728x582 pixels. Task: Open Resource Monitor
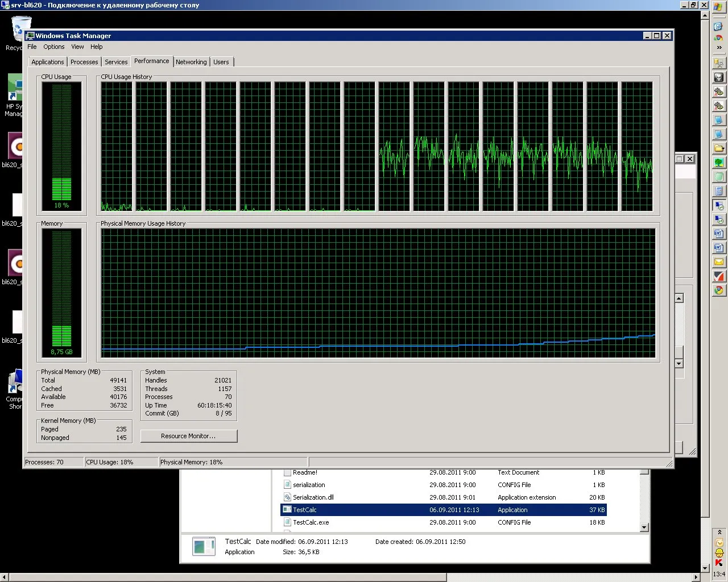click(x=188, y=436)
